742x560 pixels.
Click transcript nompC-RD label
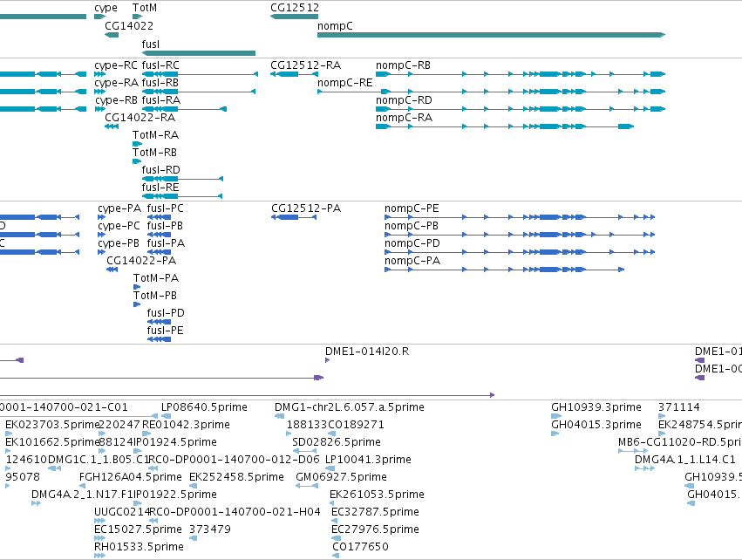404,100
